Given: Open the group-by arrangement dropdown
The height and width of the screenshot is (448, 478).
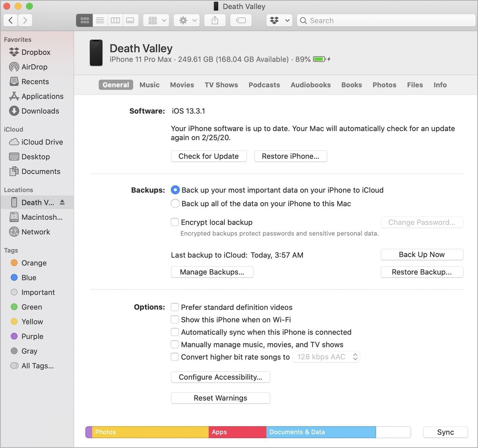Looking at the screenshot, I should [156, 21].
